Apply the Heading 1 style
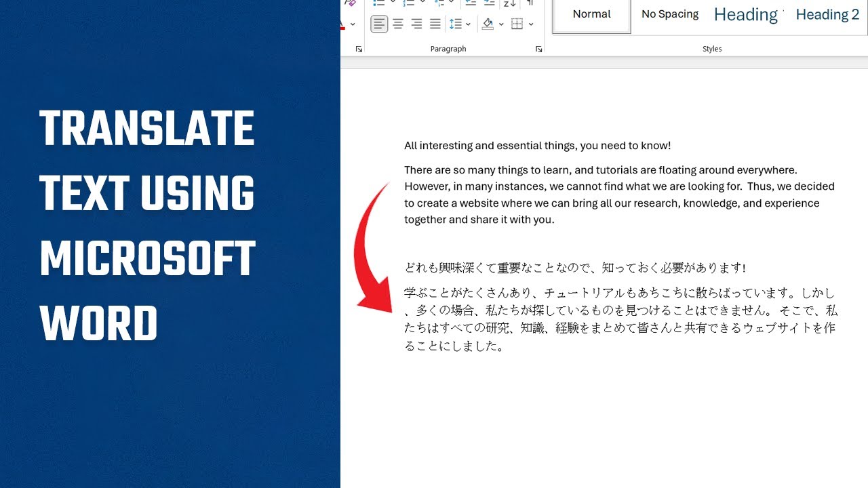Screen dimensions: 868x488 pos(747,15)
